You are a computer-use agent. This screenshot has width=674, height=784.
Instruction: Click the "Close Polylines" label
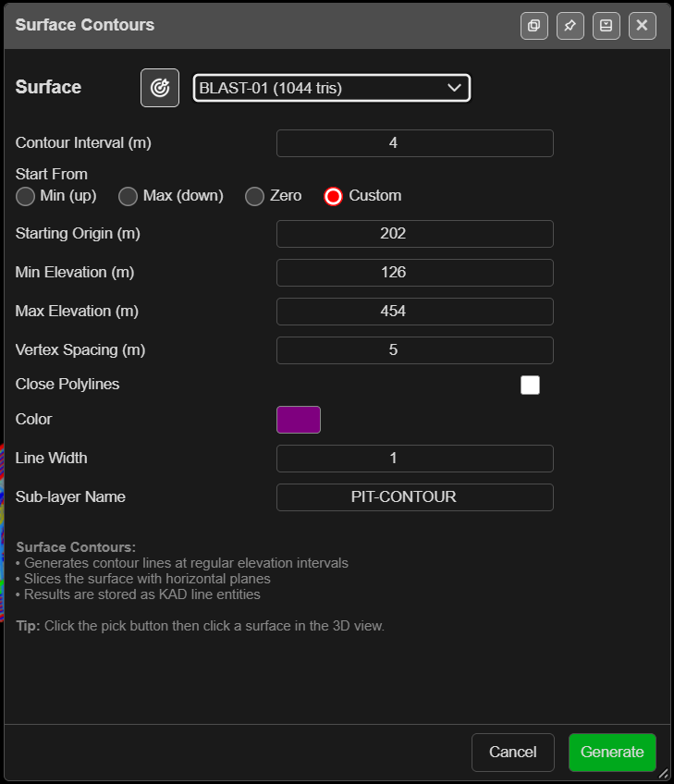coord(67,384)
